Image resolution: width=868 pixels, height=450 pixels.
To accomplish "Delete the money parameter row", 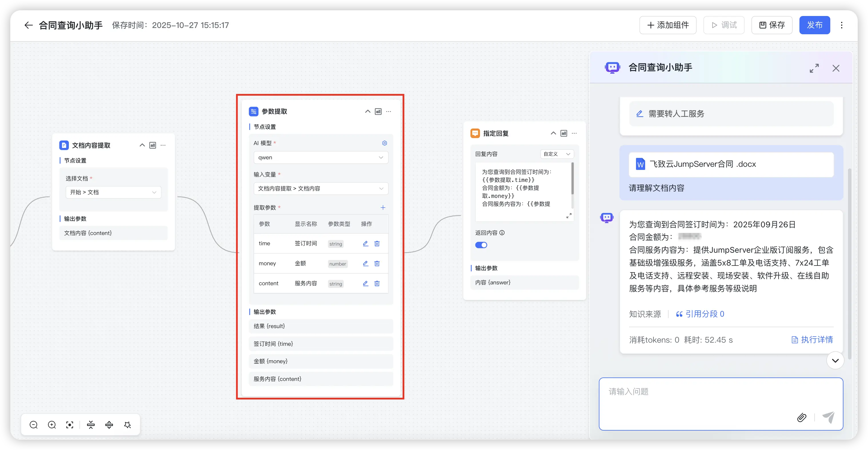I will (377, 263).
